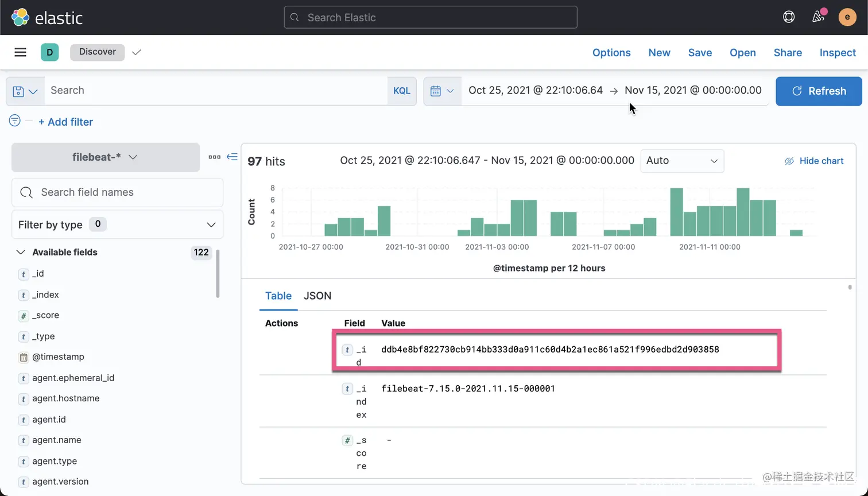Click the Elastic logo
Viewport: 868px width, 496px height.
(x=47, y=17)
